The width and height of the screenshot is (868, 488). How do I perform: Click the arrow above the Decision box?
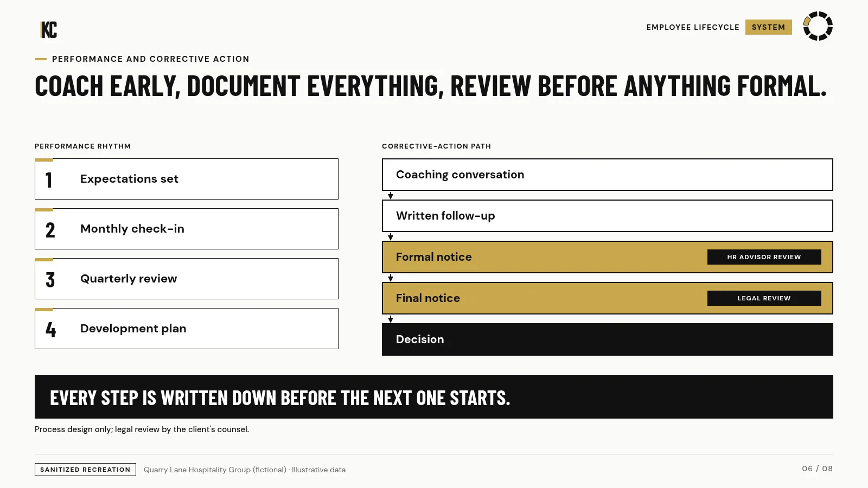[x=391, y=319]
